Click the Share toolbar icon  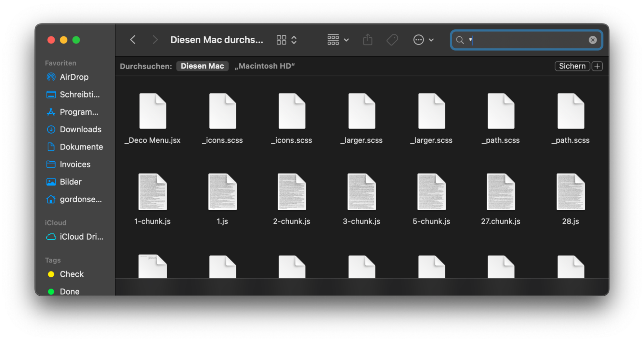click(x=368, y=40)
